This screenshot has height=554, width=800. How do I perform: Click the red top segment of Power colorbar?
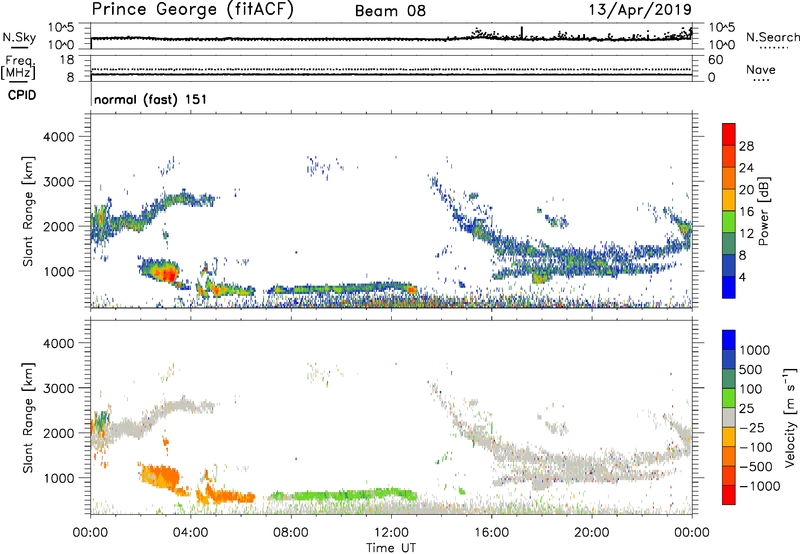click(x=729, y=135)
